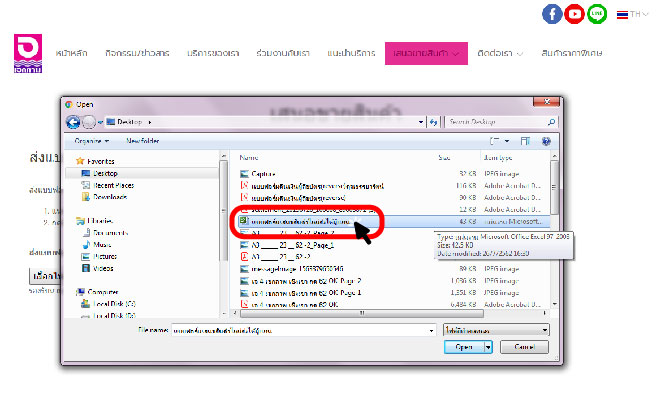This screenshot has width=658, height=395.
Task: Click the magnifier icon in Search Desktop box
Action: tap(551, 122)
